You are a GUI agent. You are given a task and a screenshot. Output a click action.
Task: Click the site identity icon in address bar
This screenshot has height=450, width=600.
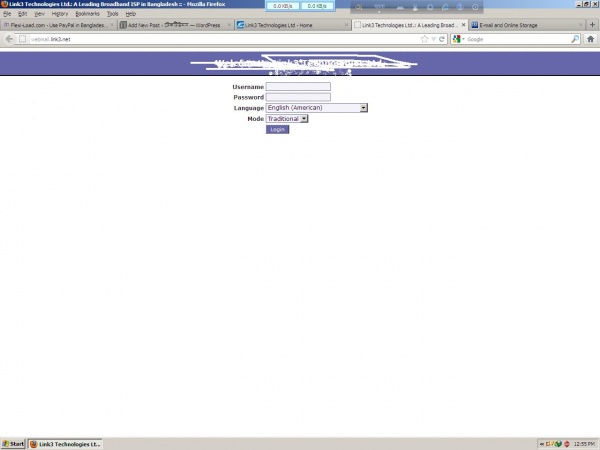pos(23,39)
